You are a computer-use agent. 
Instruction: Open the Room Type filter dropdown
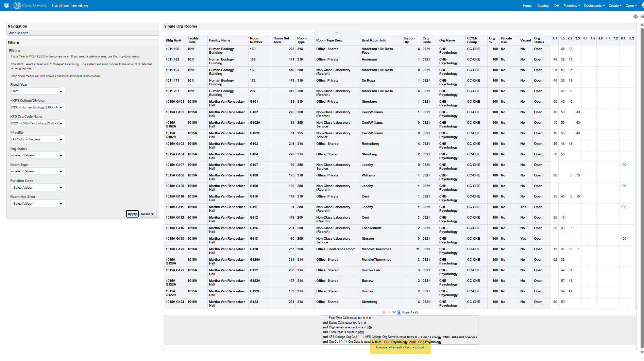[61, 172]
